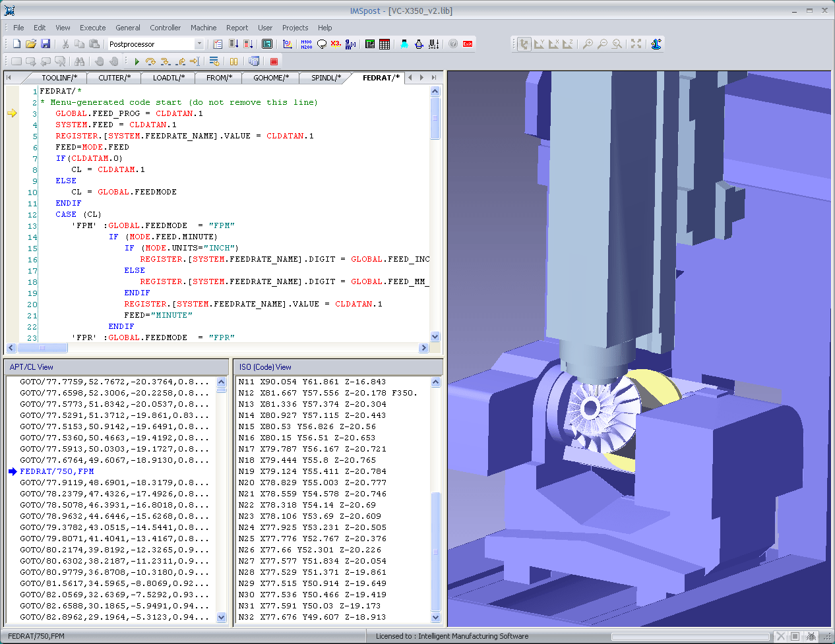This screenshot has height=644, width=835.
Task: Open the Controller menu
Action: point(165,28)
